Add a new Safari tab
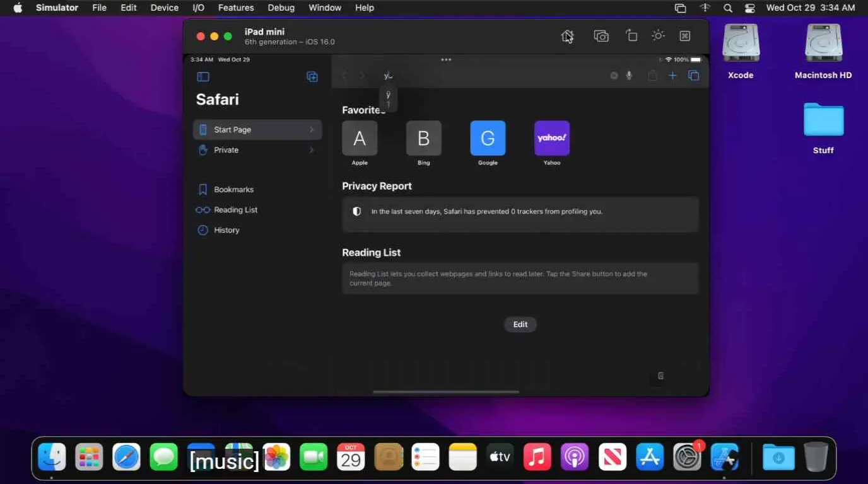This screenshot has width=868, height=484. [x=673, y=76]
